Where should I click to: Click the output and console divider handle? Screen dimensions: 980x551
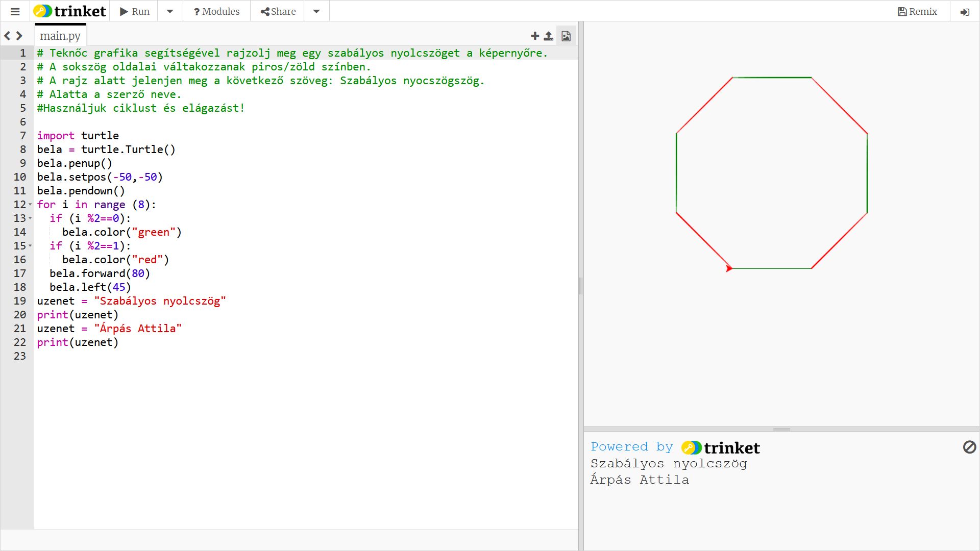point(781,430)
